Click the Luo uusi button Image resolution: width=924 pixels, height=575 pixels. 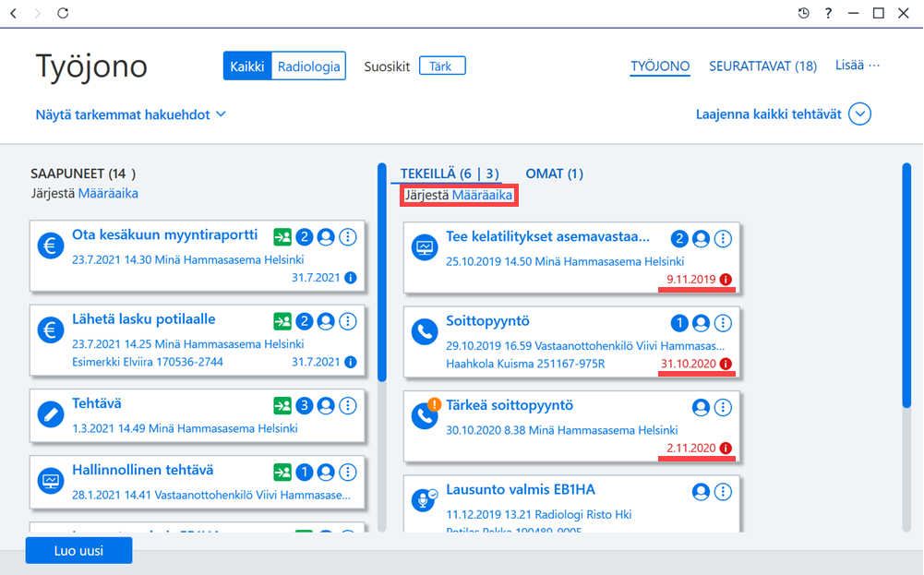click(x=79, y=550)
